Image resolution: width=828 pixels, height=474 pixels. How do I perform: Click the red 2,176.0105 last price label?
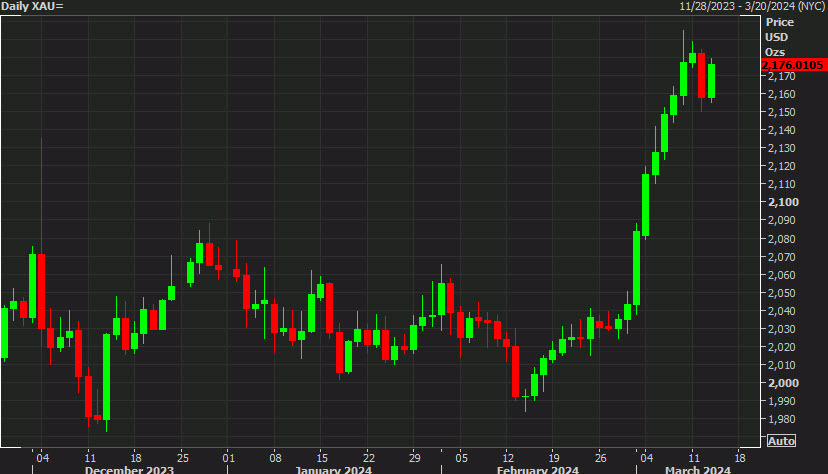coord(793,65)
